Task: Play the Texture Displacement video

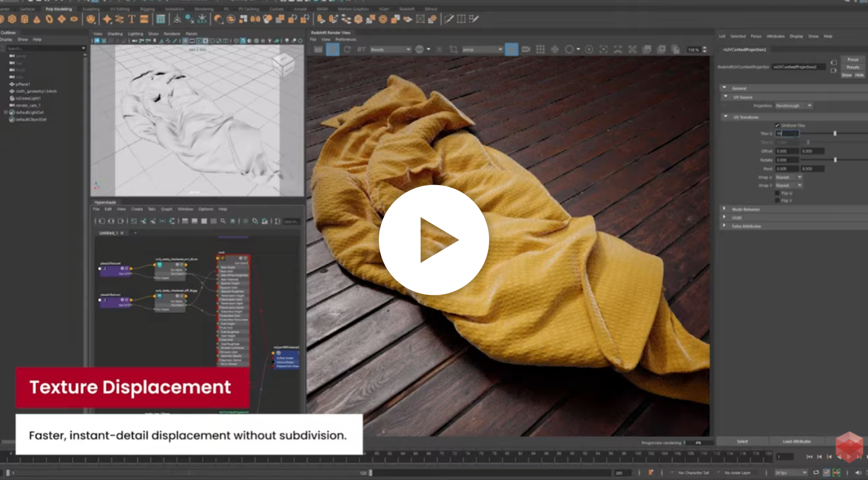Action: click(x=433, y=240)
